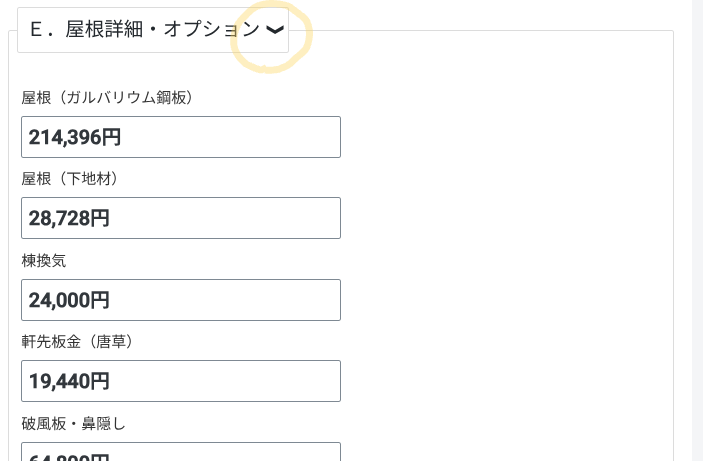The image size is (703, 461).
Task: Click the 214,396円 amount text
Action: 76,137
